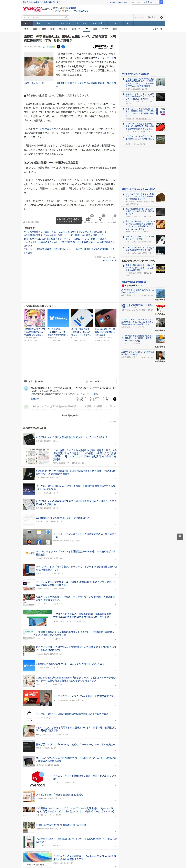186x868 pixels.
Task: Toggle the コメント非表示 checkbox
Action: point(102,422)
